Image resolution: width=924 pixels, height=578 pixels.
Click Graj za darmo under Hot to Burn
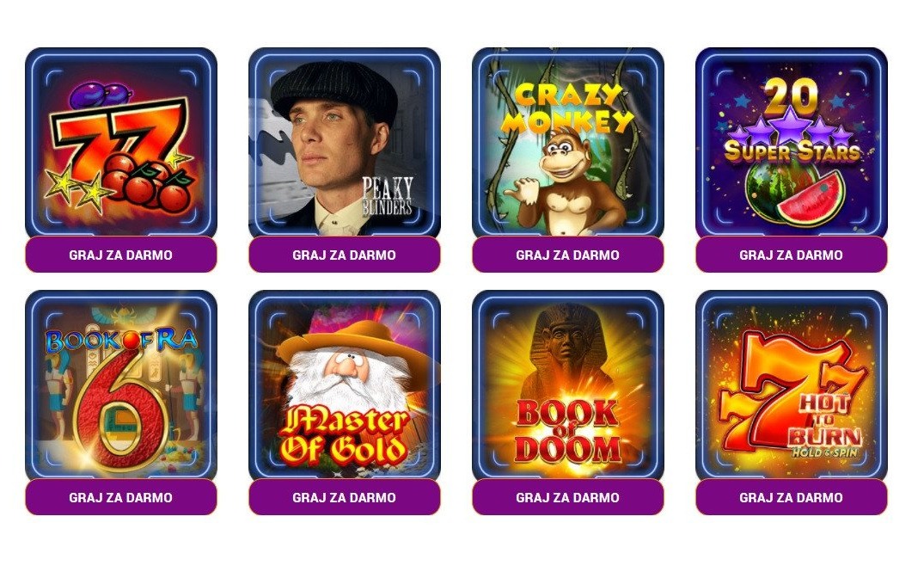pos(792,497)
